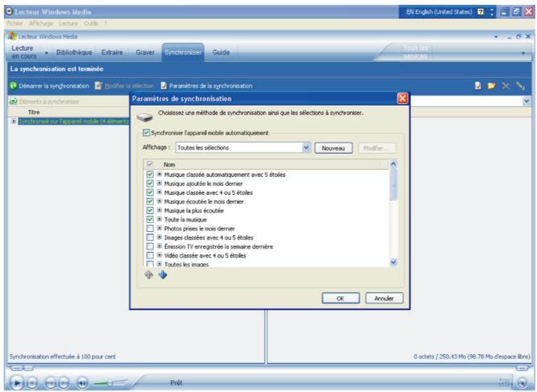Open the Outils menu
The width and height of the screenshot is (537, 392).
click(x=91, y=23)
